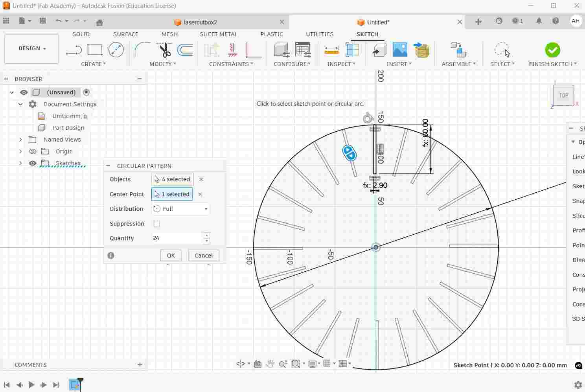Click the Orbit navigation tool

(x=241, y=364)
